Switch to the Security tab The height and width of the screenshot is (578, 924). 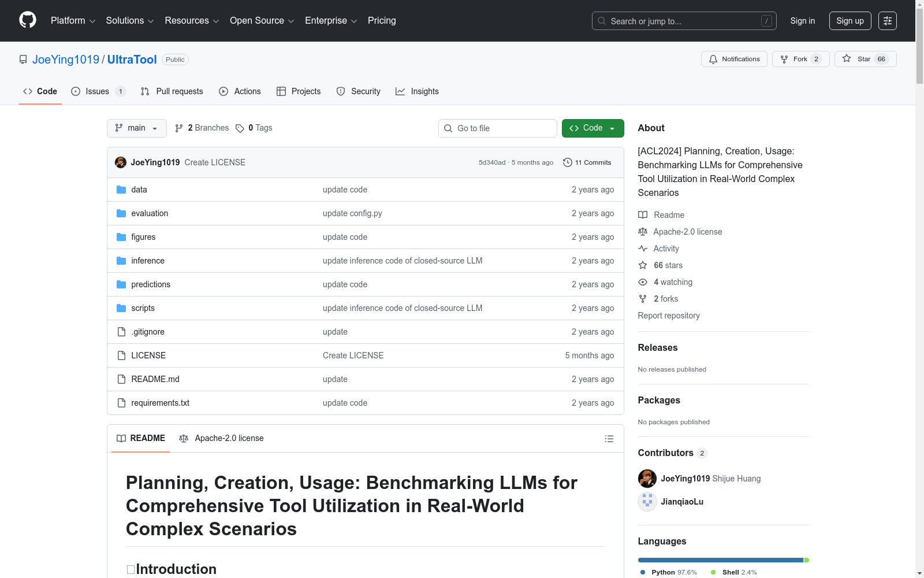(x=359, y=91)
